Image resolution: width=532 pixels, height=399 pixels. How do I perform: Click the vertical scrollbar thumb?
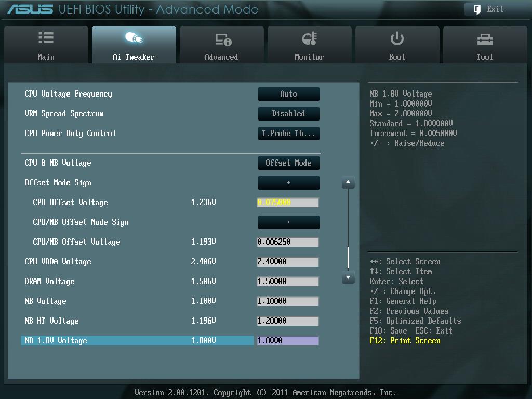(x=348, y=257)
